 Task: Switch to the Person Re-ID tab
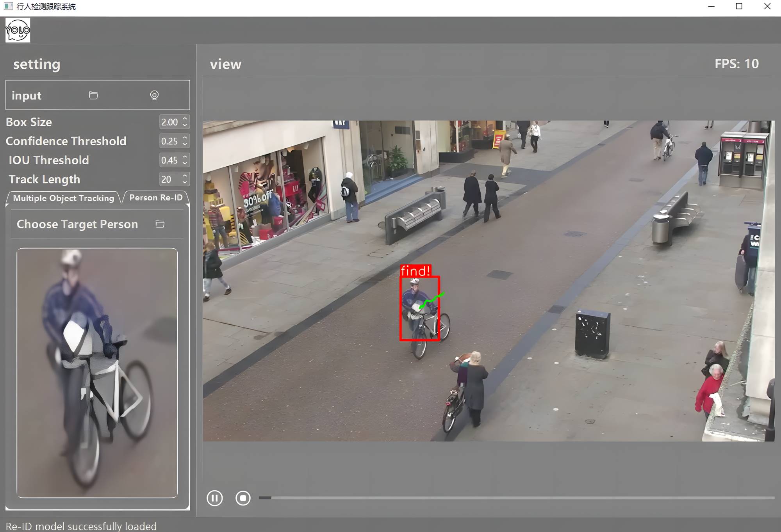click(x=156, y=197)
